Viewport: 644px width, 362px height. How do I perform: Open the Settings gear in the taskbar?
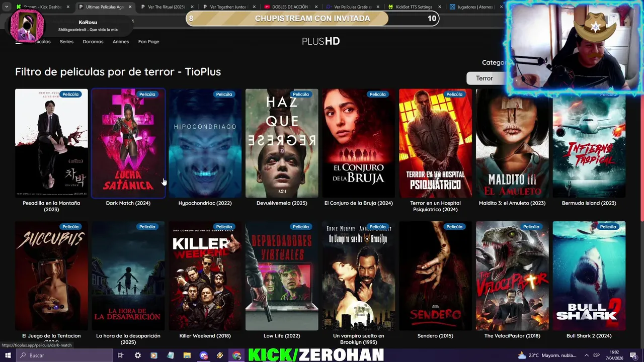pos(137,355)
